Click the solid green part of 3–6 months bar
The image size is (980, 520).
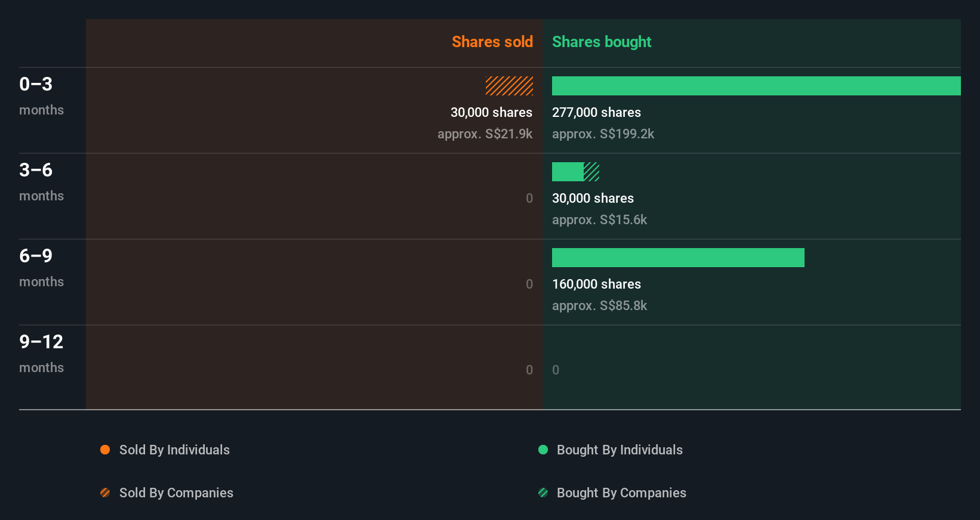[568, 172]
